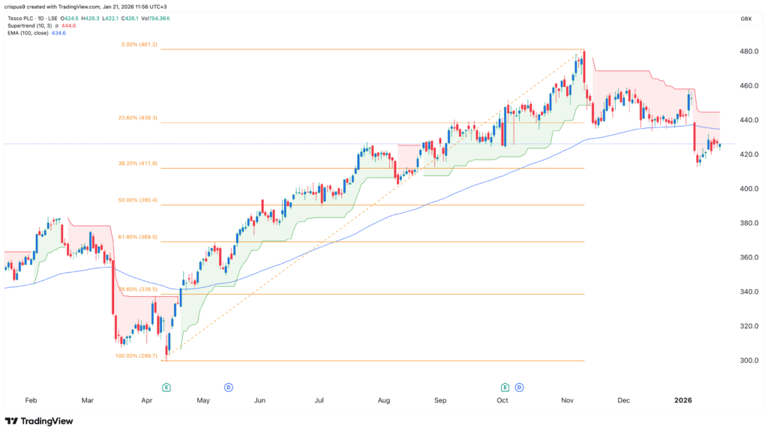
Task: Click the May label on time axis
Action: 203,400
